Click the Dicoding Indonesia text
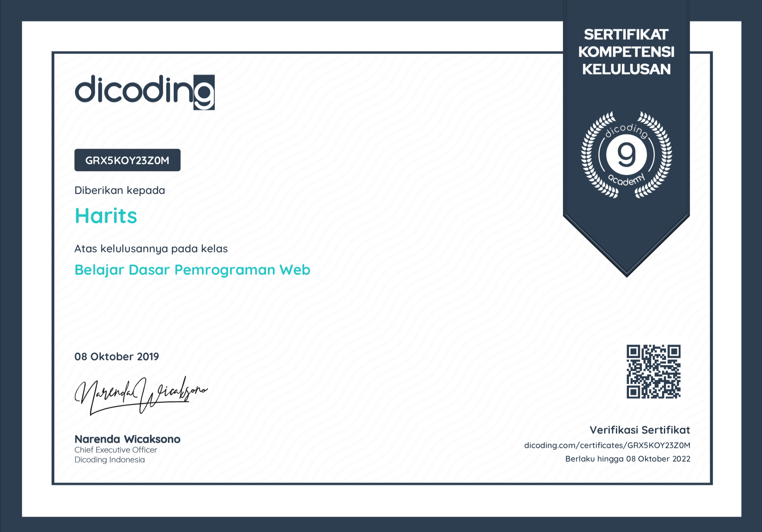Viewport: 762px width, 532px height. 110,460
